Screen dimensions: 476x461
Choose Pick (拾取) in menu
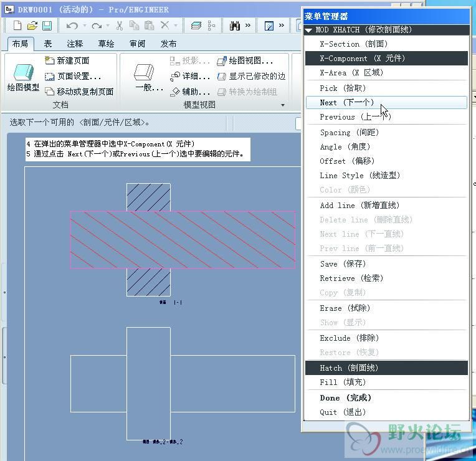386,88
